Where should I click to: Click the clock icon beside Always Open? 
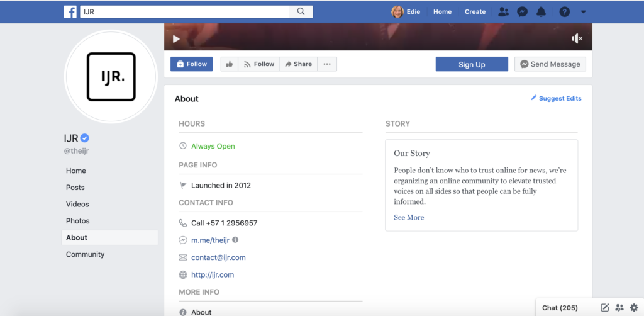pyautogui.click(x=183, y=146)
